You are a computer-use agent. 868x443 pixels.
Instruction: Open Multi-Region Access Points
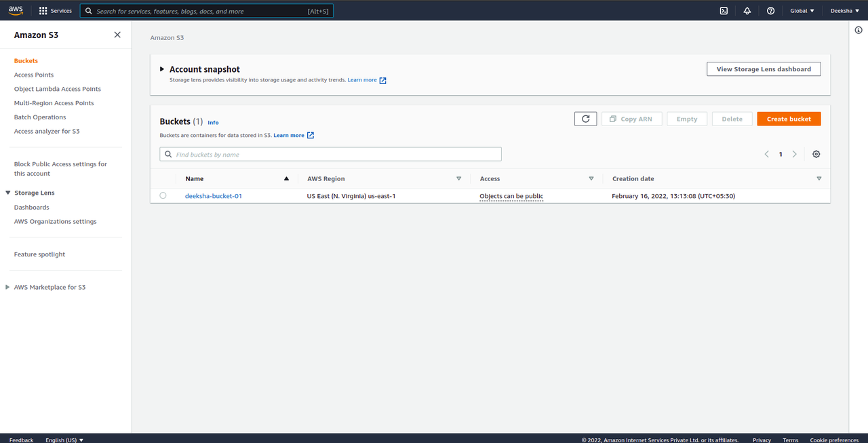pyautogui.click(x=54, y=103)
